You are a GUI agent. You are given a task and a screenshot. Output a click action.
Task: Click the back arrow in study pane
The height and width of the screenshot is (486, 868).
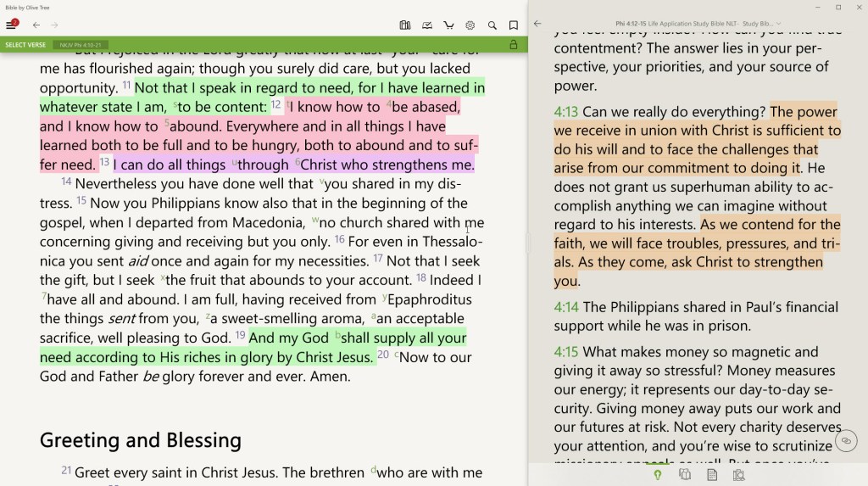(x=537, y=24)
